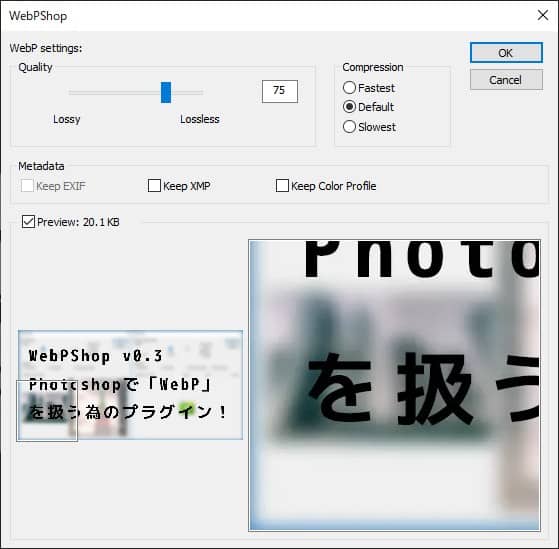Close the WebPShop dialog window
This screenshot has height=549, width=559.
click(543, 15)
